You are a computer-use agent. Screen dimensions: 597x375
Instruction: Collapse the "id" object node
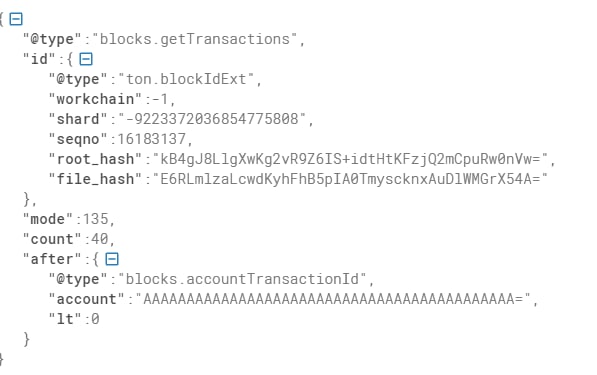[86, 59]
